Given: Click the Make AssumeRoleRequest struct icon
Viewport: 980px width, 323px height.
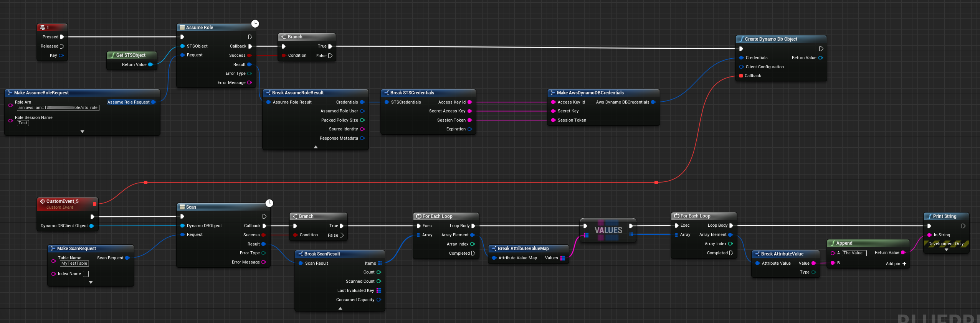Looking at the screenshot, I should [10, 93].
